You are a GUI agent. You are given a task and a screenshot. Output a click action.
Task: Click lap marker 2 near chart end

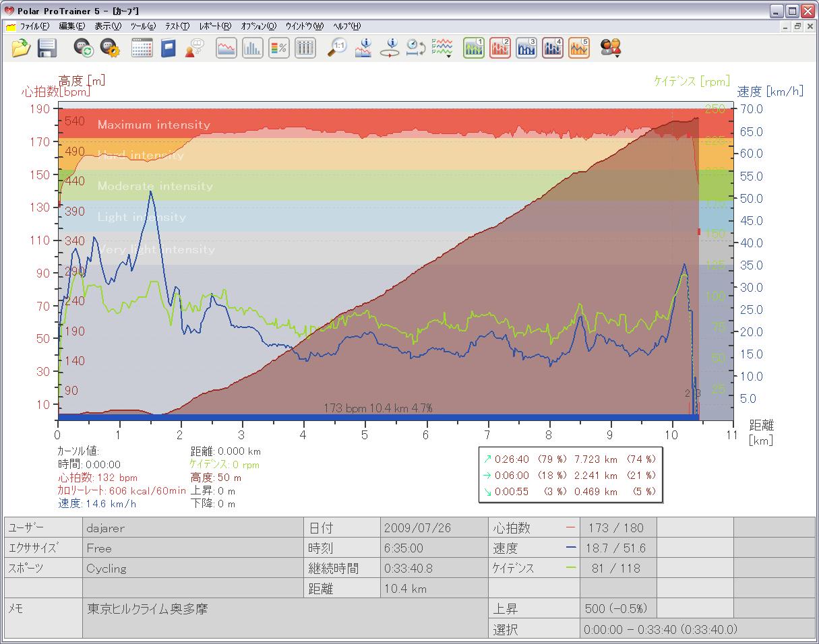688,393
